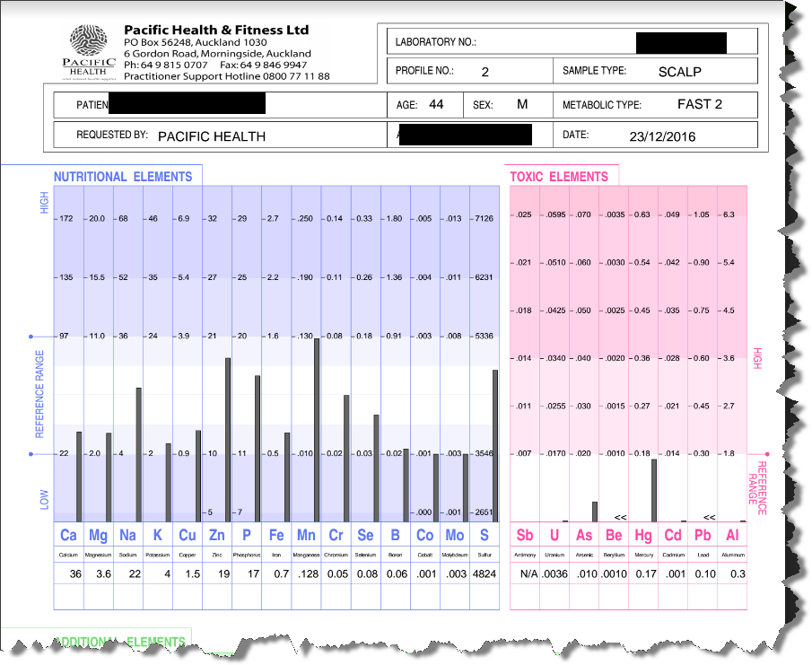Click the sample type value 'SCALP'
812x665 pixels.
pos(680,72)
